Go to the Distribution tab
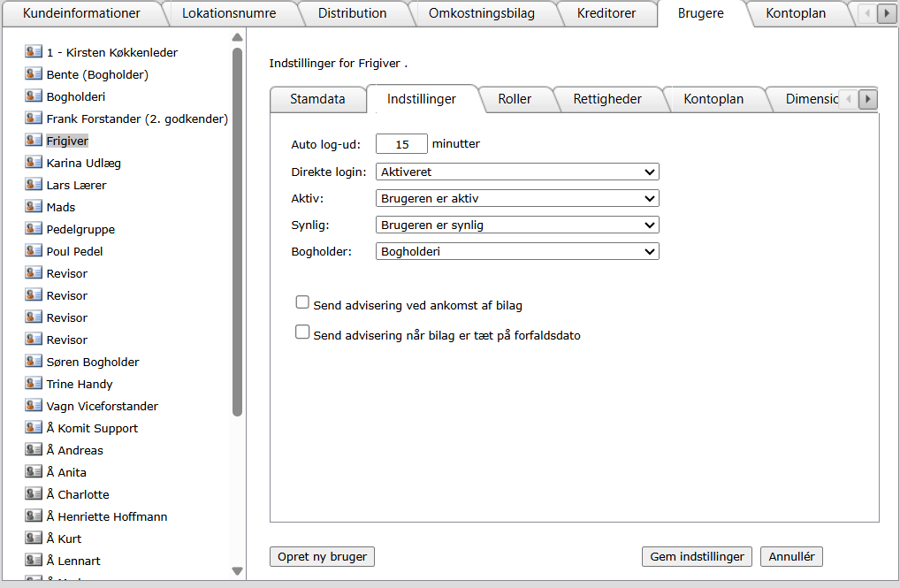900x588 pixels. click(x=353, y=13)
